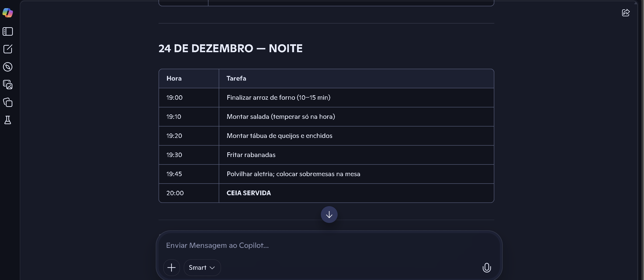This screenshot has height=280, width=644.
Task: Start a new chat with compose icon
Action: [x=7, y=49]
